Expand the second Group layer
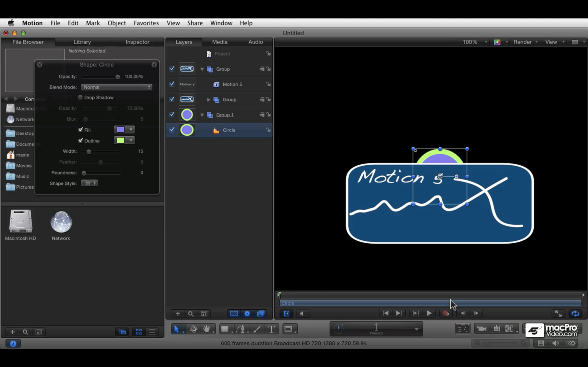Viewport: 588px width, 367px height. (208, 99)
